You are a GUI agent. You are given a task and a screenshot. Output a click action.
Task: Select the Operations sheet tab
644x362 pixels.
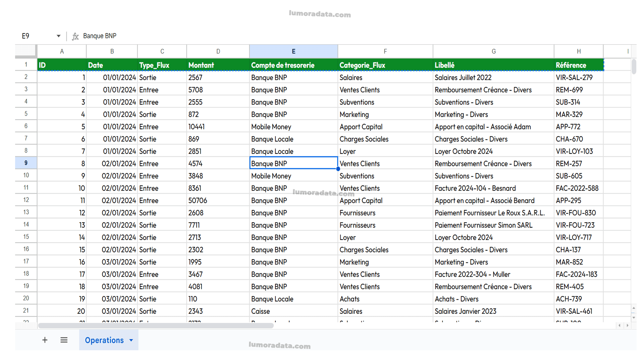tap(104, 340)
